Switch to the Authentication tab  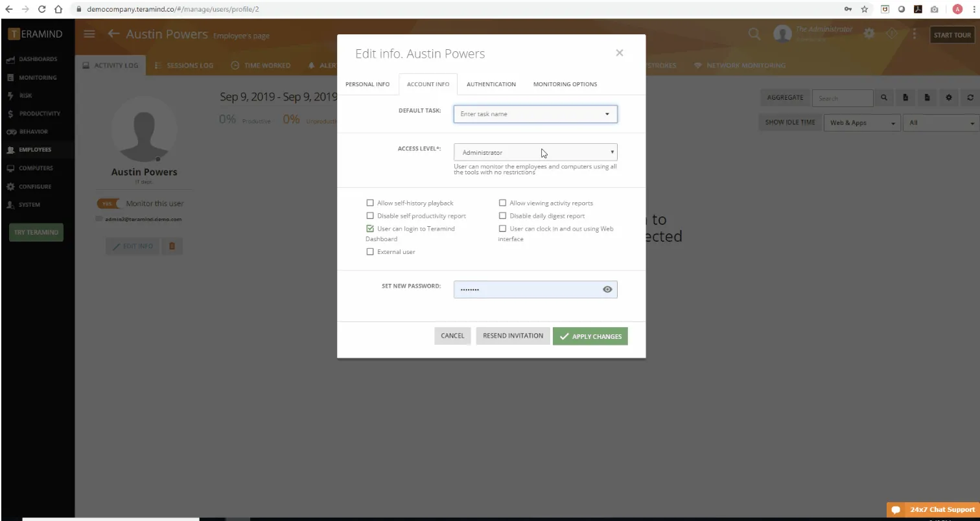point(491,84)
